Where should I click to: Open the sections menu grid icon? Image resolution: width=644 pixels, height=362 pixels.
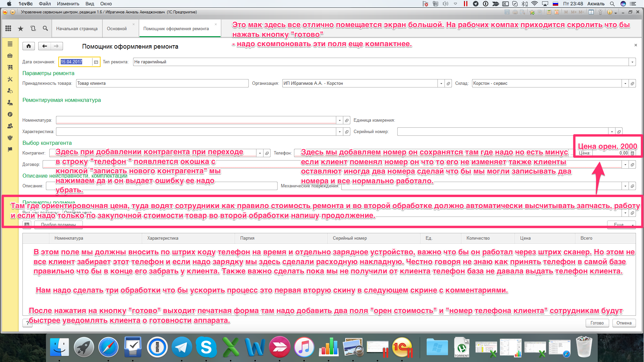click(8, 28)
